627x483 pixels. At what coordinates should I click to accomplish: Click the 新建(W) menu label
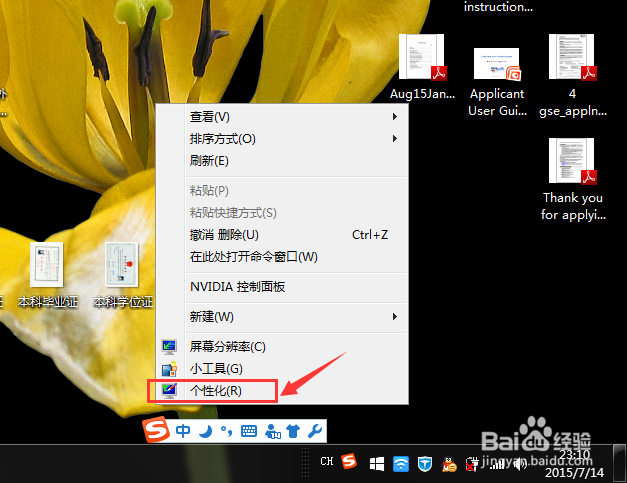(212, 317)
